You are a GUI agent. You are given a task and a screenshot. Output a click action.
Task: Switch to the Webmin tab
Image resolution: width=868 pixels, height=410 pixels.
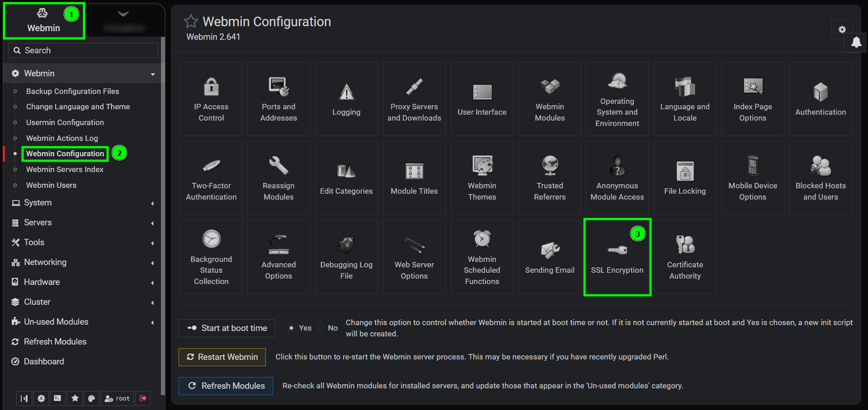coord(44,21)
